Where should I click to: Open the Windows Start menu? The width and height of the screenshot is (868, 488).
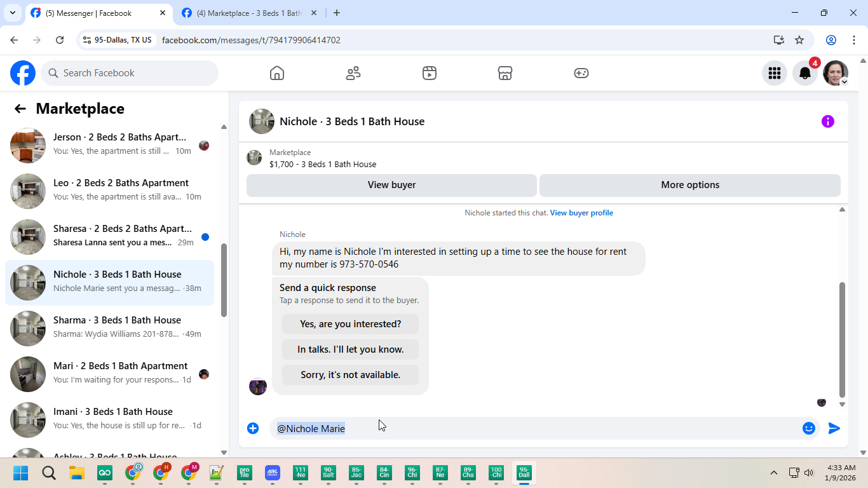tap(21, 473)
